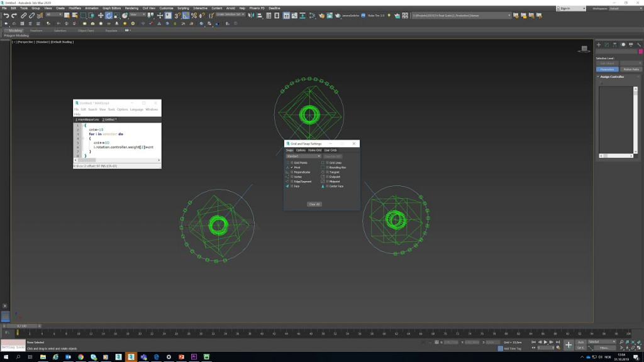Image resolution: width=644 pixels, height=362 pixels.
Task: Open the Motion panel in the command panel
Action: tap(623, 44)
